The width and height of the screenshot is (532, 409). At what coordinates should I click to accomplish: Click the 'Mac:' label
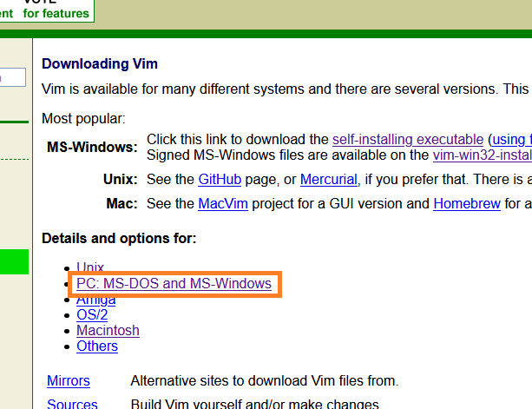[x=122, y=204]
